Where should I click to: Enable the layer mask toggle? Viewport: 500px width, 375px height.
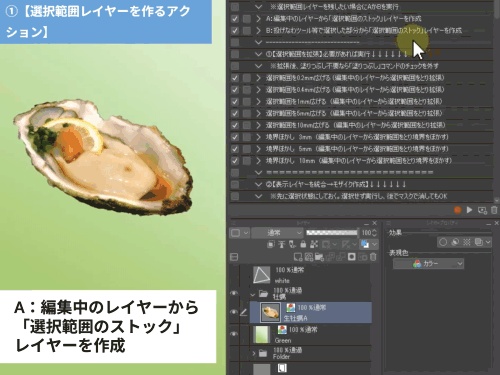coord(325,244)
